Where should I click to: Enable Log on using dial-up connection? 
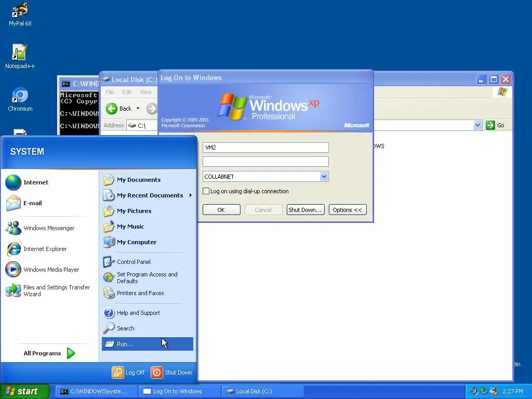(x=206, y=191)
